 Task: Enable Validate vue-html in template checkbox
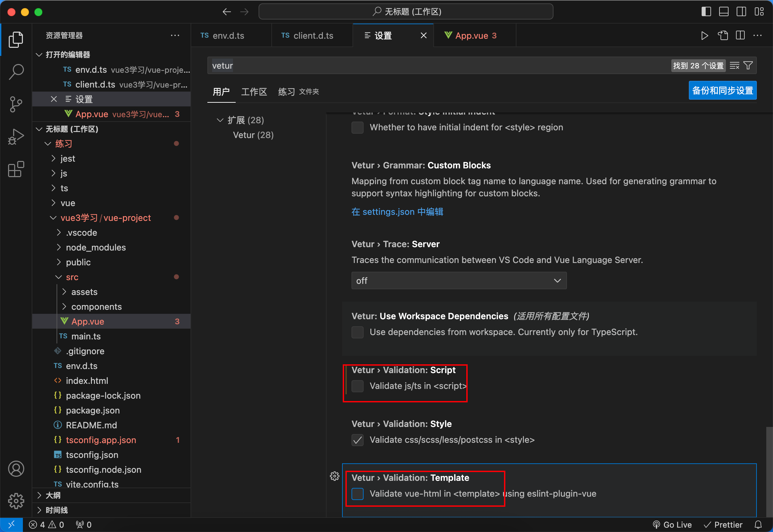pos(358,494)
